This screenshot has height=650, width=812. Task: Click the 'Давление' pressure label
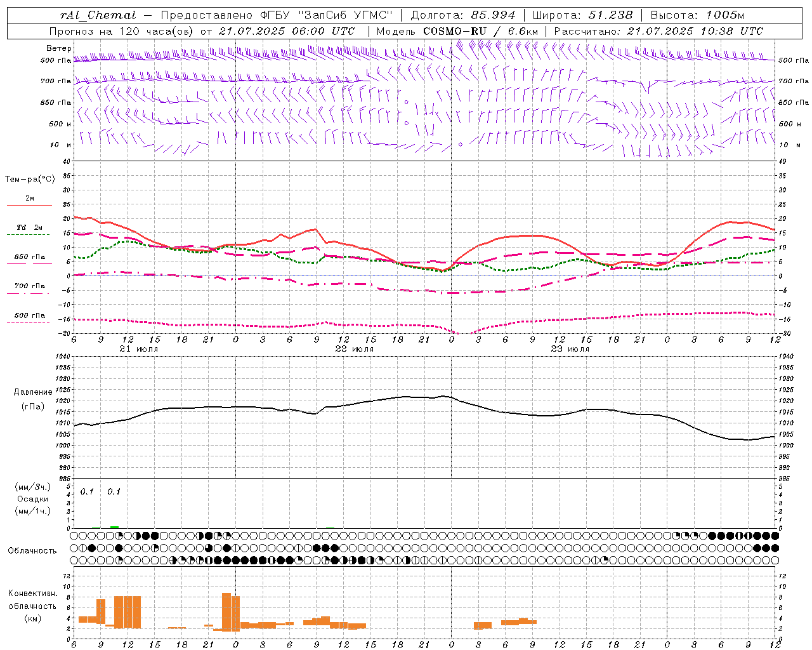33,392
